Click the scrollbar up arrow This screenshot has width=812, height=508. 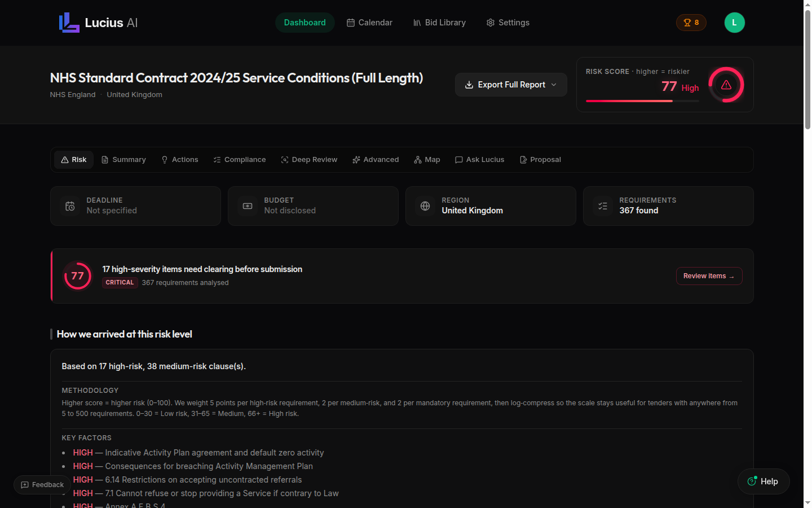point(807,4)
